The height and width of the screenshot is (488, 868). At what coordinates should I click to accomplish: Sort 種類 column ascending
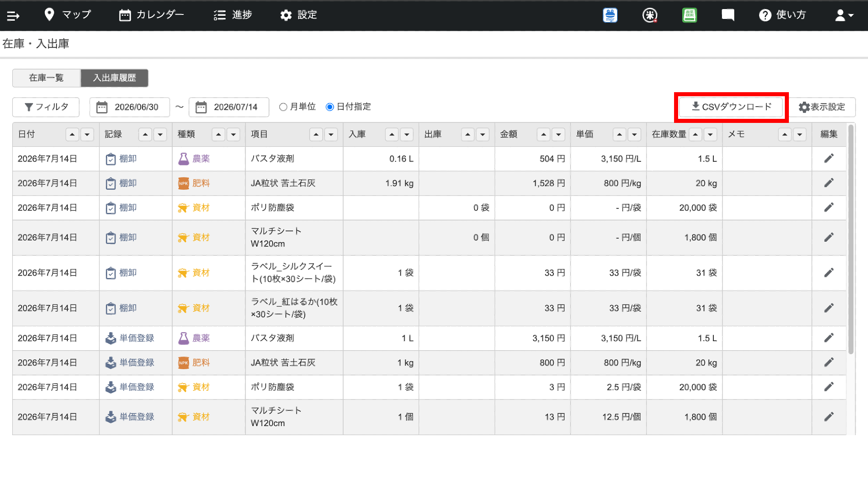pos(218,134)
